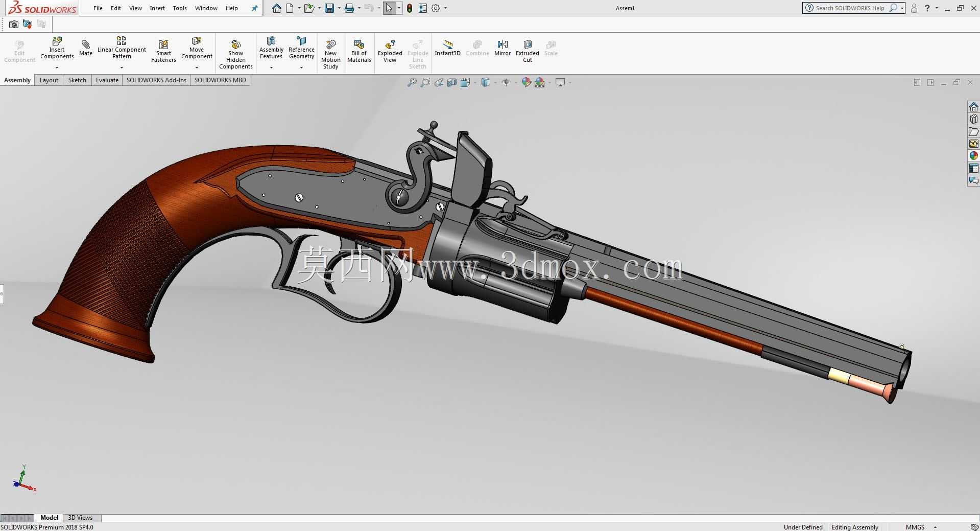Toggle the Section View icon

coord(452,82)
